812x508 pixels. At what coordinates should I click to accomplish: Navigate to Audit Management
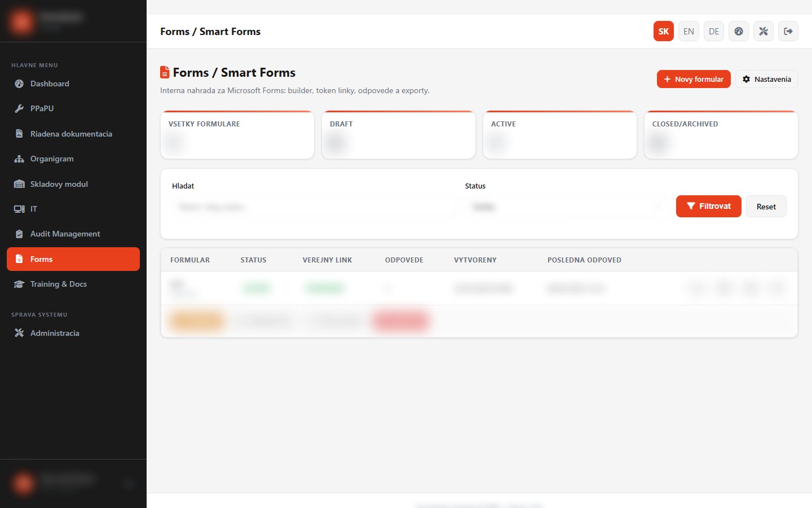coord(73,234)
